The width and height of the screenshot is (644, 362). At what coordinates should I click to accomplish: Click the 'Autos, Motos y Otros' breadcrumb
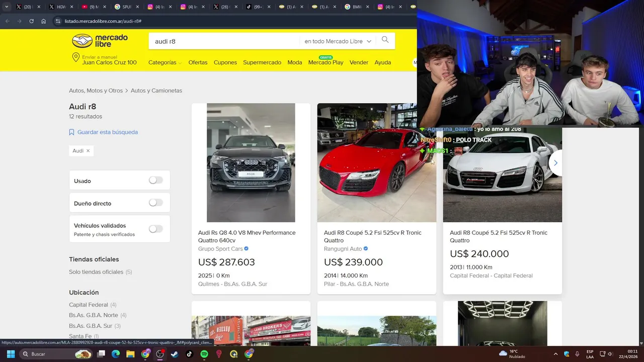click(96, 90)
